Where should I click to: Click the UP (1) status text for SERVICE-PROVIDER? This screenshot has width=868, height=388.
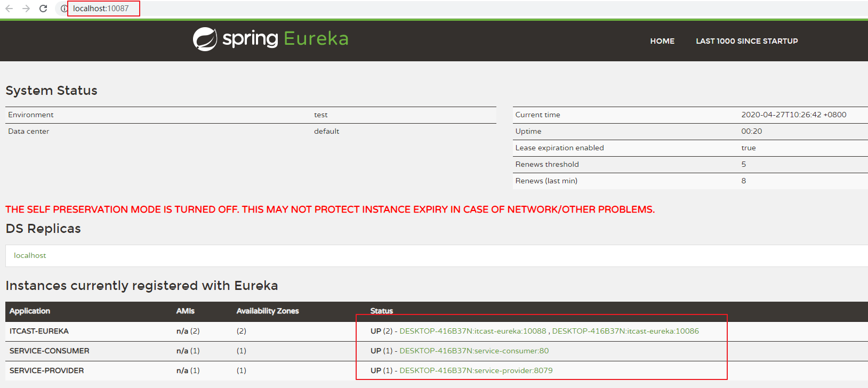[x=382, y=370]
